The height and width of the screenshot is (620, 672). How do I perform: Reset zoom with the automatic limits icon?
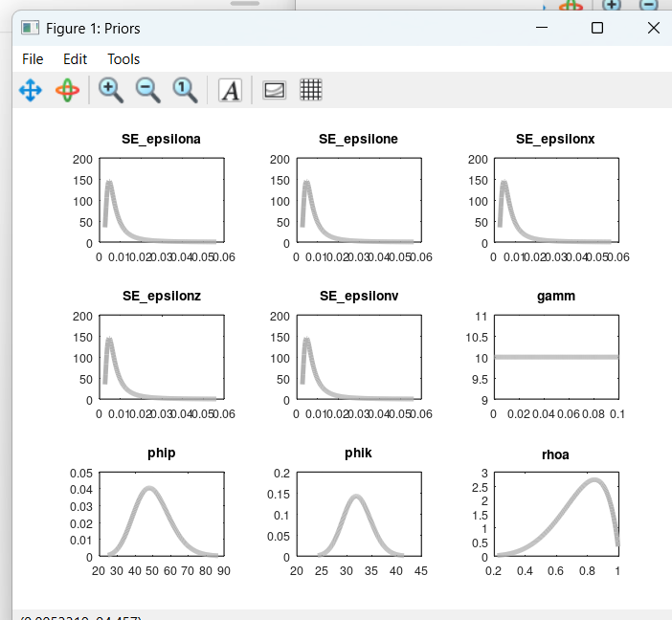coord(185,91)
